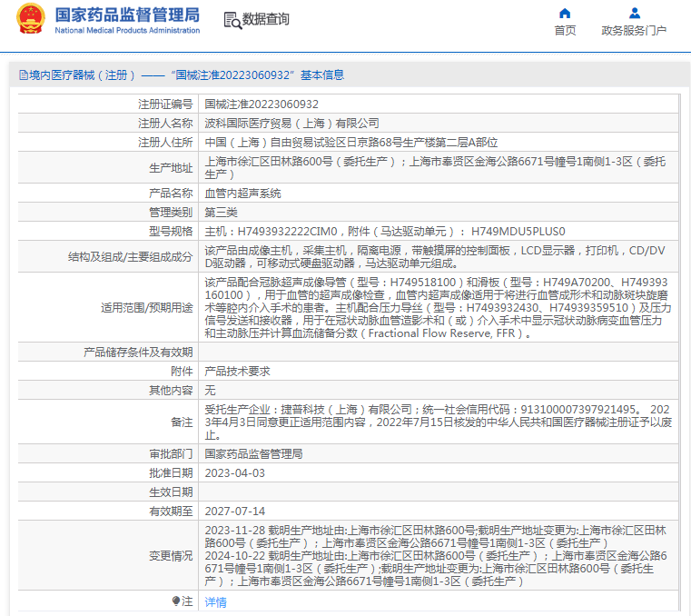
Task: Select attachment 产品技术要求
Action: tap(238, 372)
